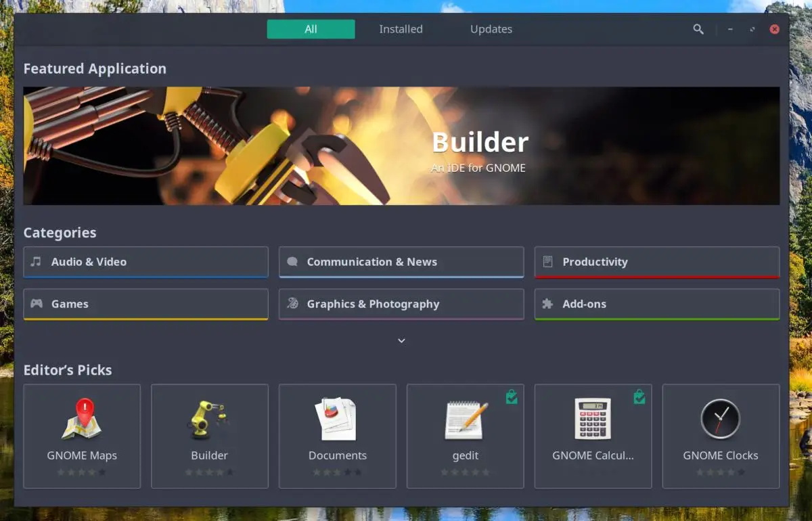Click the GNOME Calculator icon

click(x=593, y=420)
